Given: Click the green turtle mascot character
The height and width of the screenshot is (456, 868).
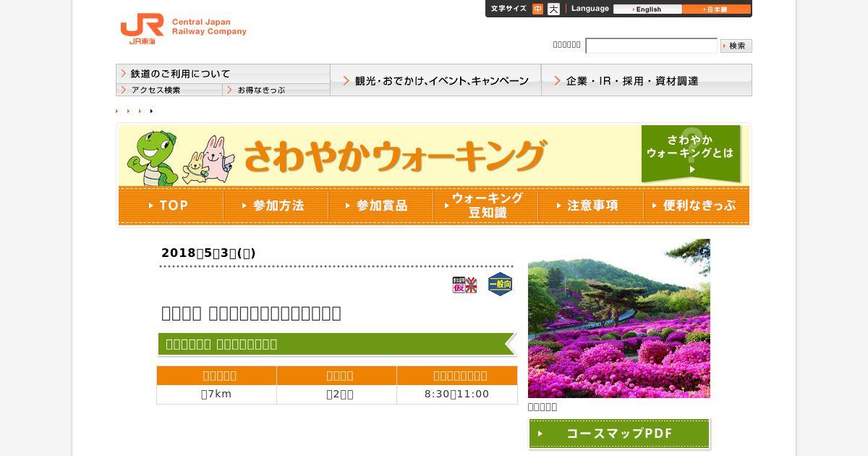Looking at the screenshot, I should (153, 159).
